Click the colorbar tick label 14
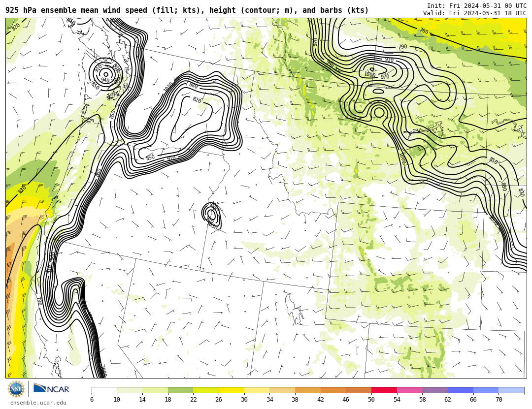The width and height of the screenshot is (532, 409). point(142,400)
